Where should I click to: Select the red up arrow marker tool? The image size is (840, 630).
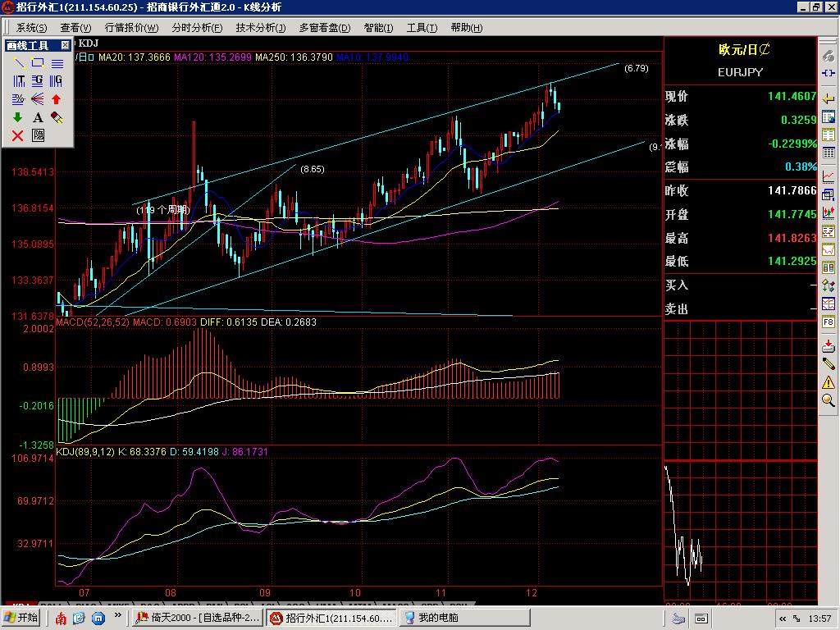tap(57, 99)
